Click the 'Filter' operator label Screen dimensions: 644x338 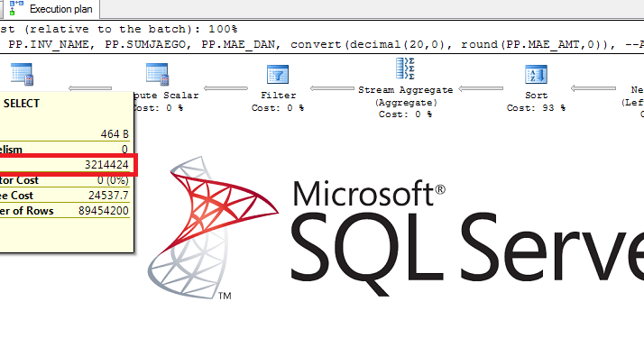pos(278,96)
